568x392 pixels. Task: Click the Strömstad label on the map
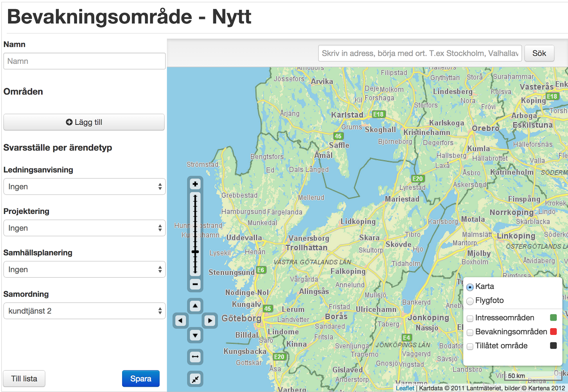(203, 165)
